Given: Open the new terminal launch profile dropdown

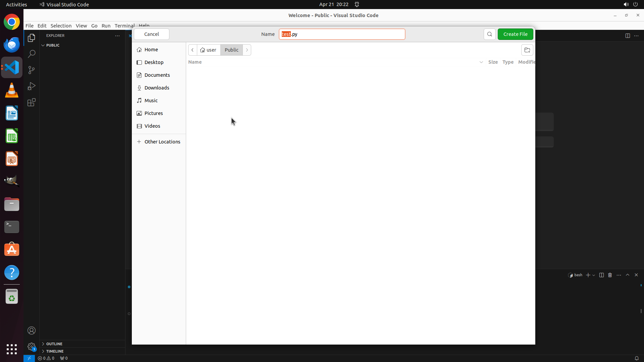Looking at the screenshot, I should click(x=594, y=275).
